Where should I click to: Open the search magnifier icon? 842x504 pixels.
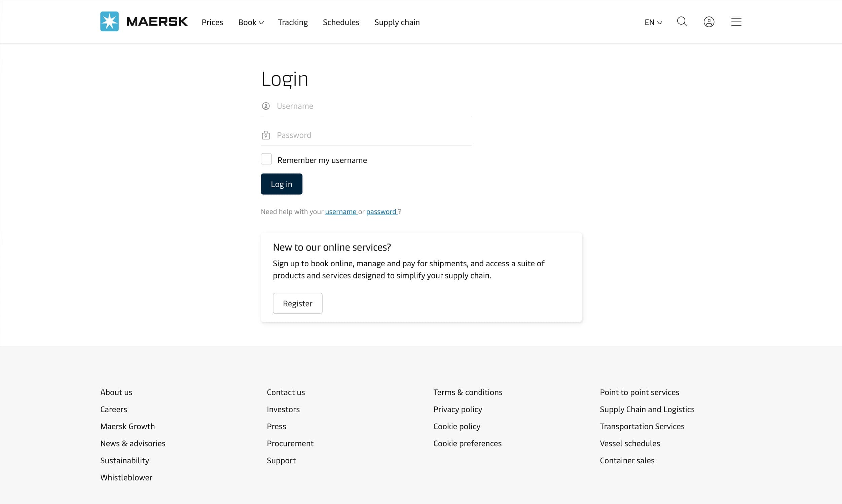click(x=682, y=22)
